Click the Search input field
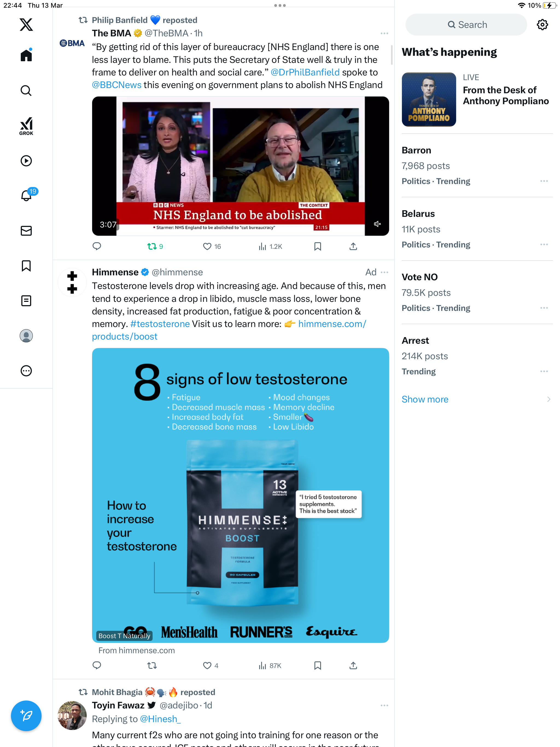Image resolution: width=560 pixels, height=747 pixels. click(x=466, y=25)
